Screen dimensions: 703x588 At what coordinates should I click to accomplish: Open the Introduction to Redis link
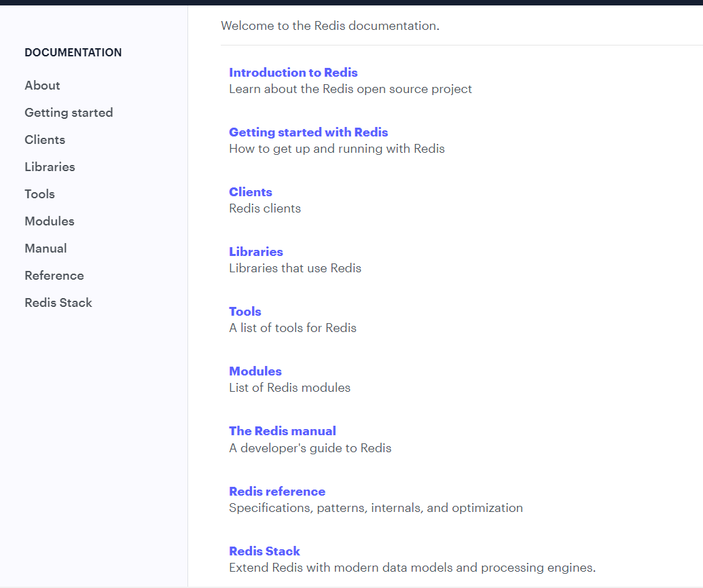coord(293,72)
